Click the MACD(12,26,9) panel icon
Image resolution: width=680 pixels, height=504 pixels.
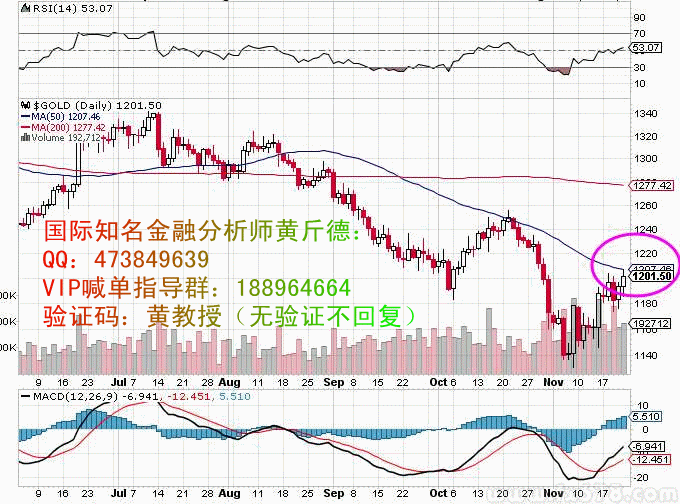pos(23,395)
